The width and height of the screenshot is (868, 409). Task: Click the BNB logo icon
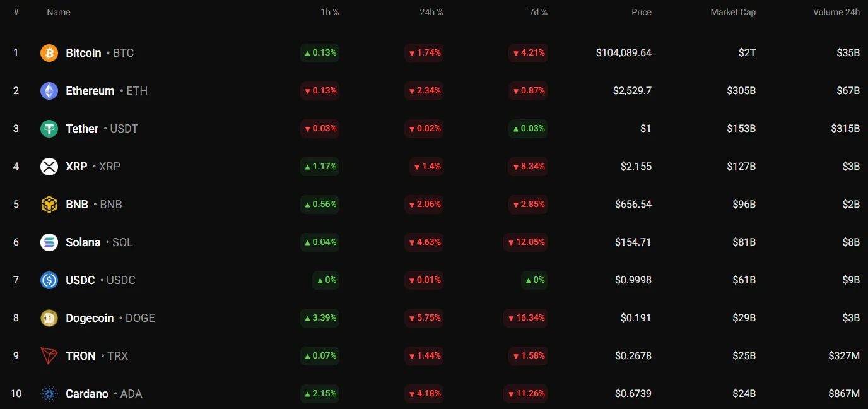click(49, 204)
